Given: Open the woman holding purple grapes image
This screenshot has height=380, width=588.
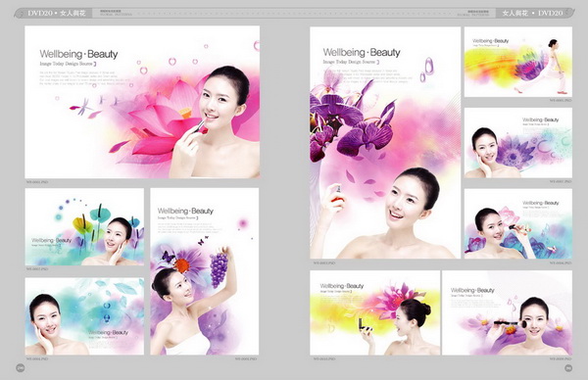Looking at the screenshot, I should (205, 271).
